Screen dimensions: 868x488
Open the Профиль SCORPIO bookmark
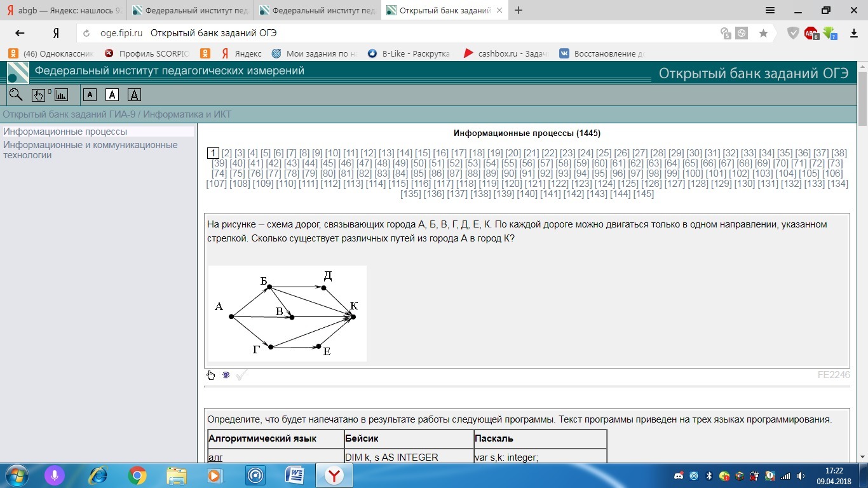[x=147, y=53]
